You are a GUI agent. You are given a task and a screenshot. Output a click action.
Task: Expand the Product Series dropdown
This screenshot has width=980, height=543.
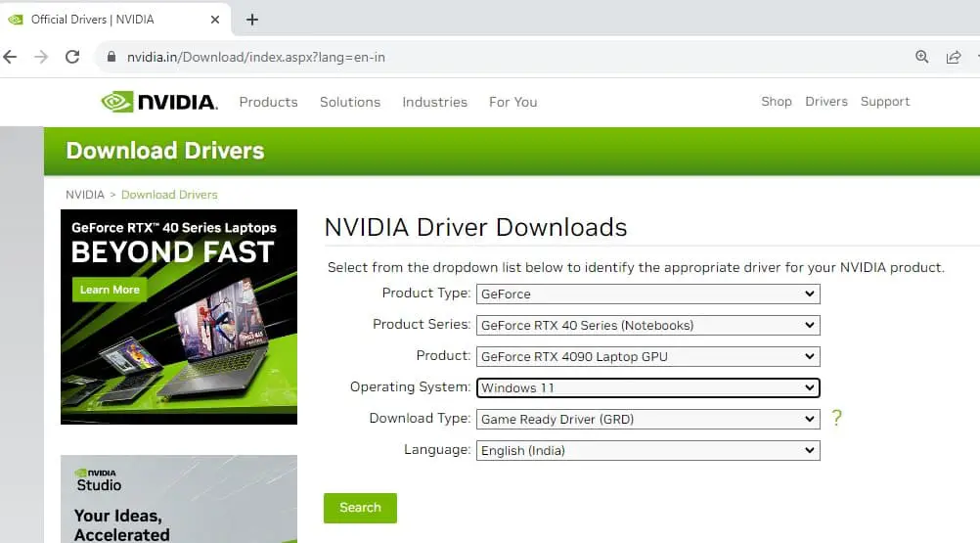(x=647, y=325)
